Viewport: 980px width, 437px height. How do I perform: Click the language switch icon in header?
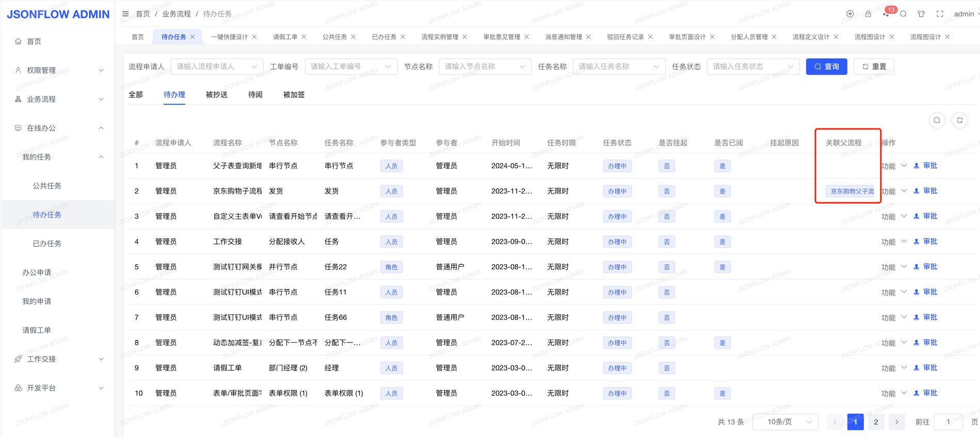[x=850, y=14]
